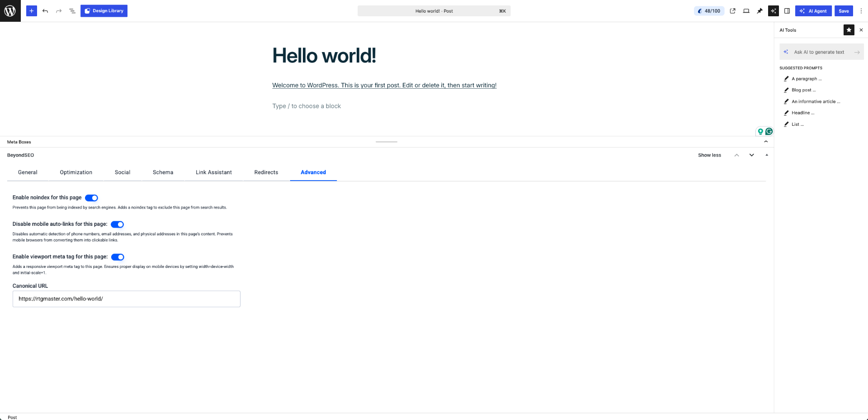
Task: Switch to the General tab
Action: [x=28, y=172]
